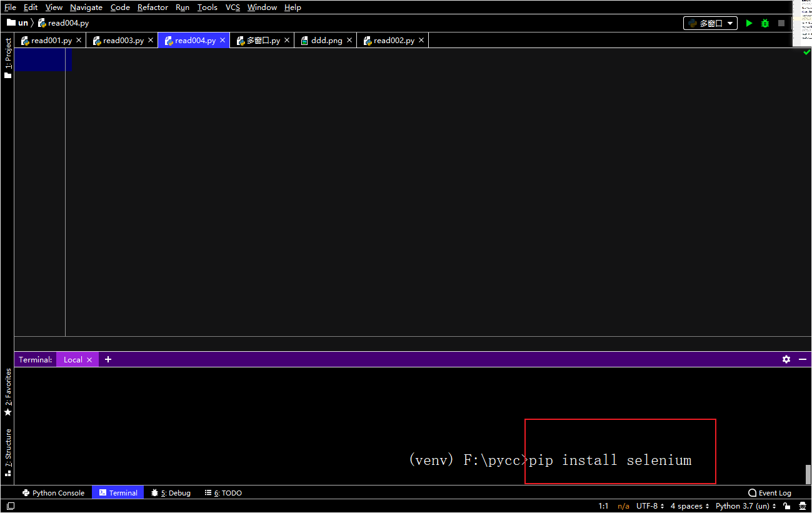Image resolution: width=812 pixels, height=513 pixels.
Task: Open the inspector hat icon in status bar
Action: click(802, 506)
